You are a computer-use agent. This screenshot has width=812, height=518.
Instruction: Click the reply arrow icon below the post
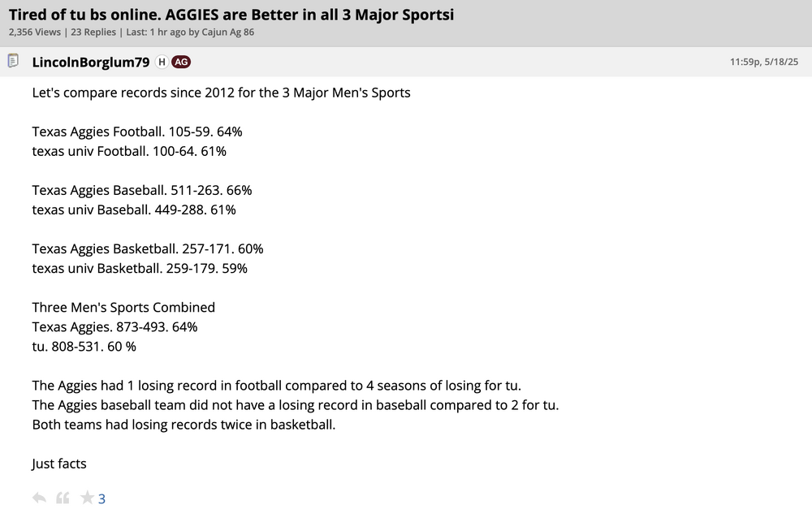[x=39, y=498]
